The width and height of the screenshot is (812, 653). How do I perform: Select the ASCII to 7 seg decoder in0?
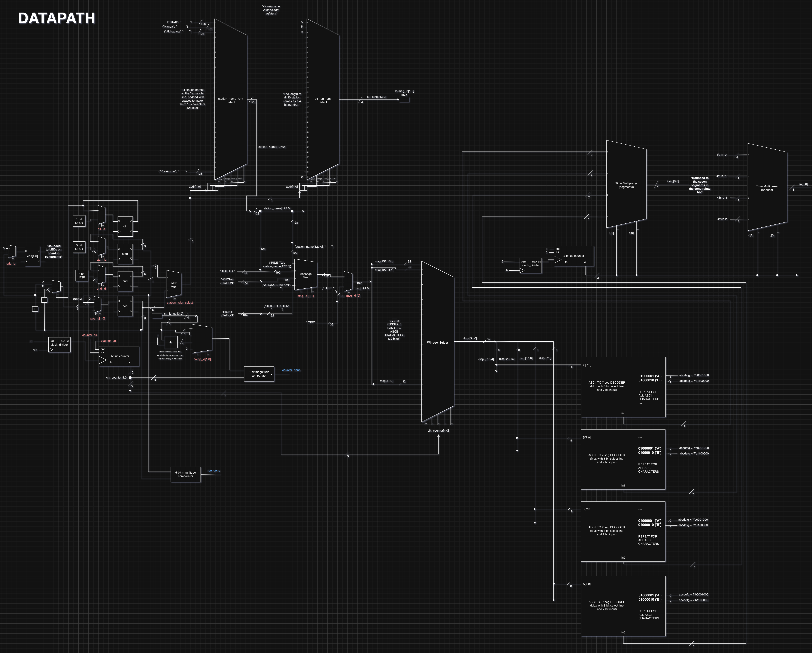623,387
